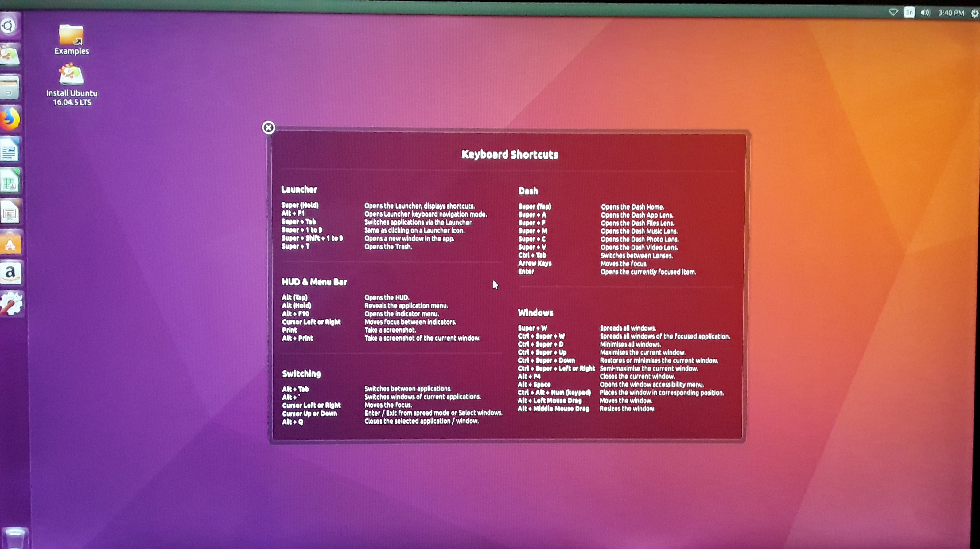Click the 'Super + Tab' shortcut text

[x=299, y=221]
